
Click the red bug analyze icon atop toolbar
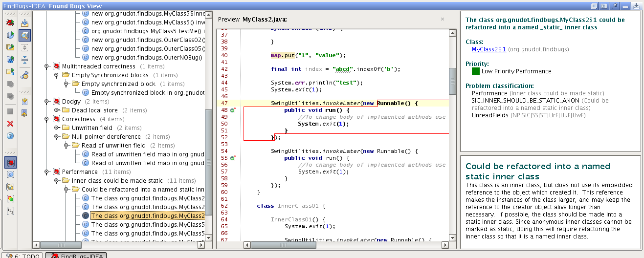click(10, 22)
